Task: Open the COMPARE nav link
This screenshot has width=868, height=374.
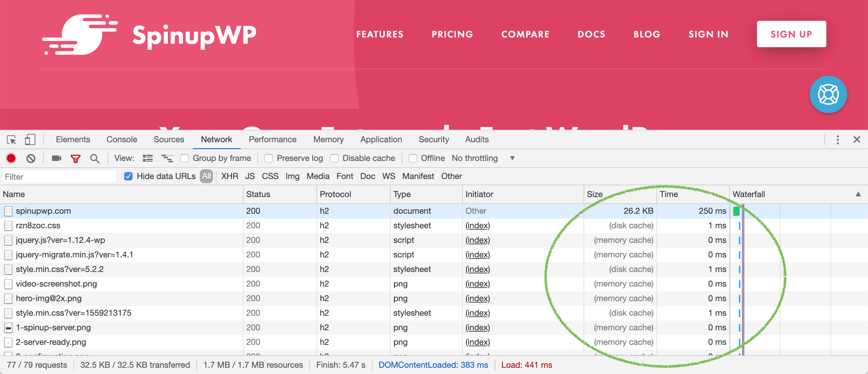Action: [525, 34]
